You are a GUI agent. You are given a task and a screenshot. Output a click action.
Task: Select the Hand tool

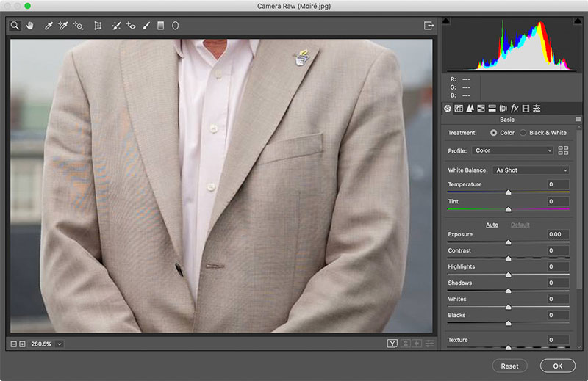[30, 26]
